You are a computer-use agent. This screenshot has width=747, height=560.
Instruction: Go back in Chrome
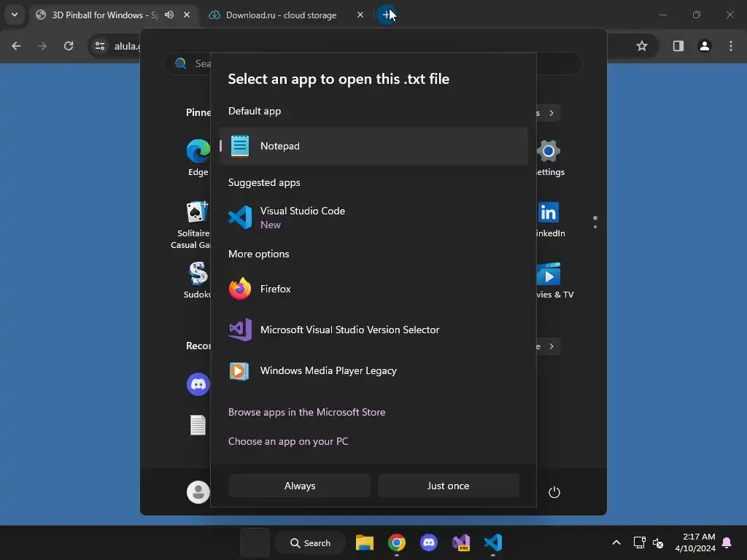tap(16, 46)
